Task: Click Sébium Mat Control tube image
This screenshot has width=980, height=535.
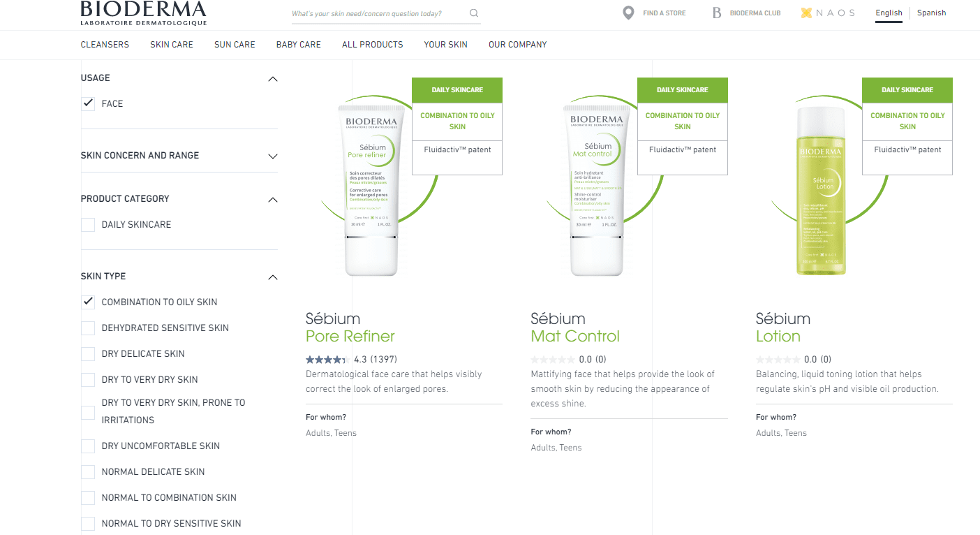Action: [x=595, y=190]
